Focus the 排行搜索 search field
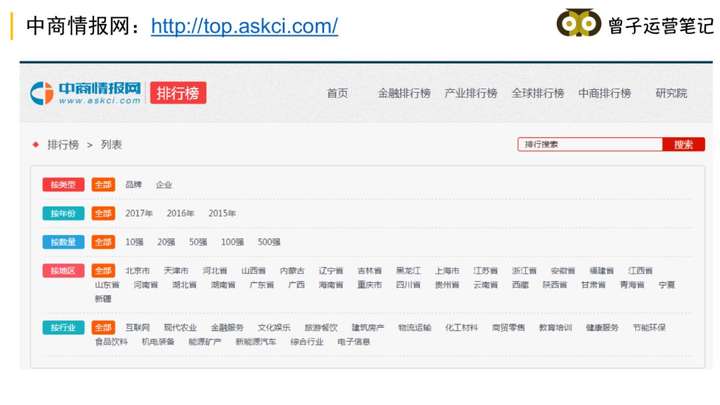The image size is (720, 405). [590, 144]
